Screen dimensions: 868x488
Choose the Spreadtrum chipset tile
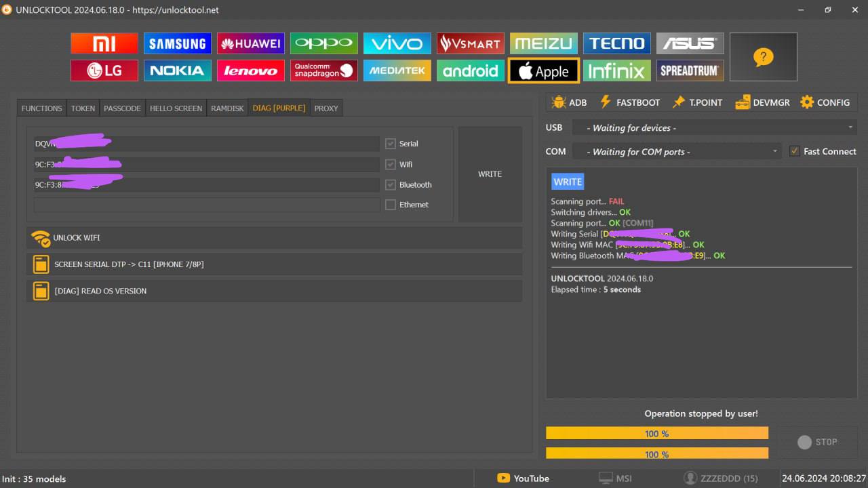tap(690, 70)
